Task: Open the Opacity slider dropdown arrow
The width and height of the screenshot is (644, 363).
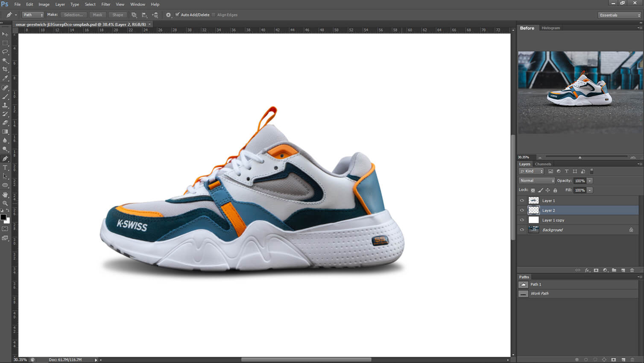Action: (x=590, y=181)
